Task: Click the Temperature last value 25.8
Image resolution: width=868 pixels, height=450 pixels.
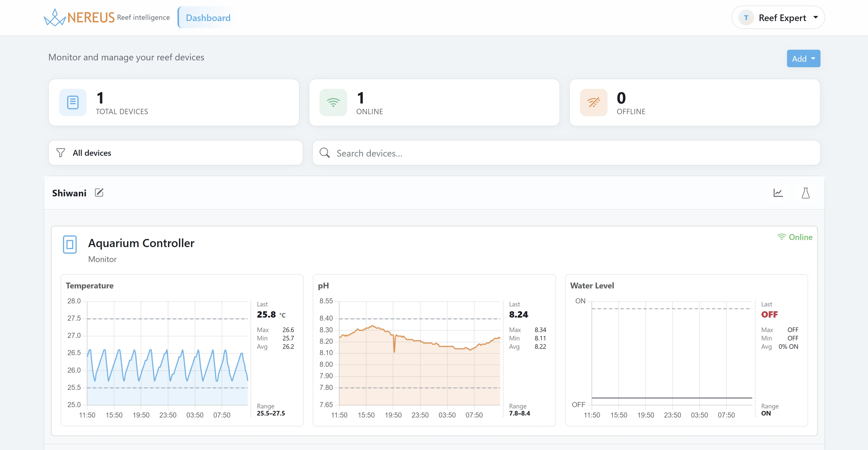Action: pos(266,314)
